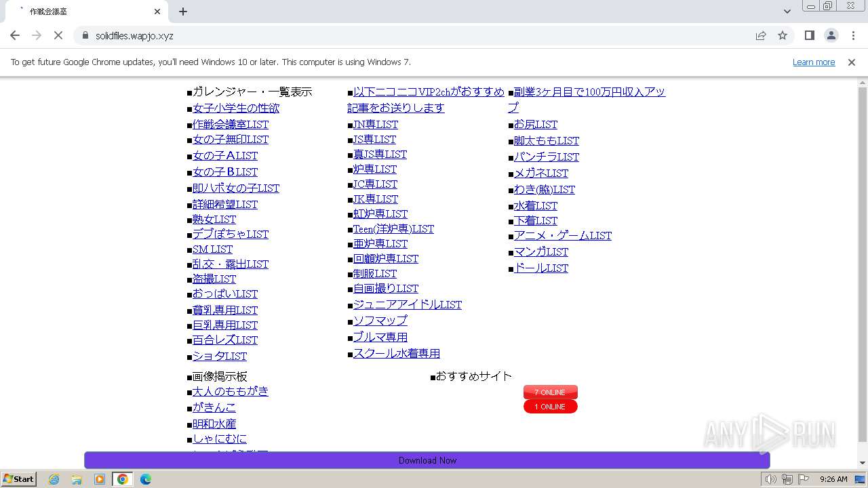This screenshot has height=488, width=868.
Task: Open the アニメ・ゲームLIST link
Action: coord(563,235)
